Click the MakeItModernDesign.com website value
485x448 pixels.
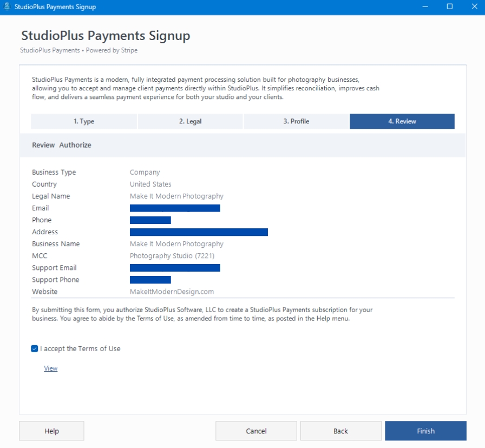(172, 292)
